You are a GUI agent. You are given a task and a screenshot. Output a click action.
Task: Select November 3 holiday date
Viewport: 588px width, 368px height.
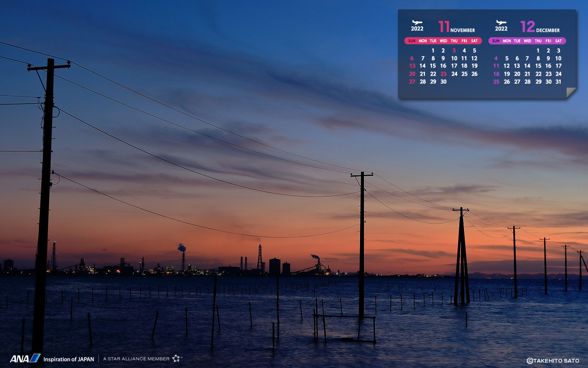[x=454, y=51]
